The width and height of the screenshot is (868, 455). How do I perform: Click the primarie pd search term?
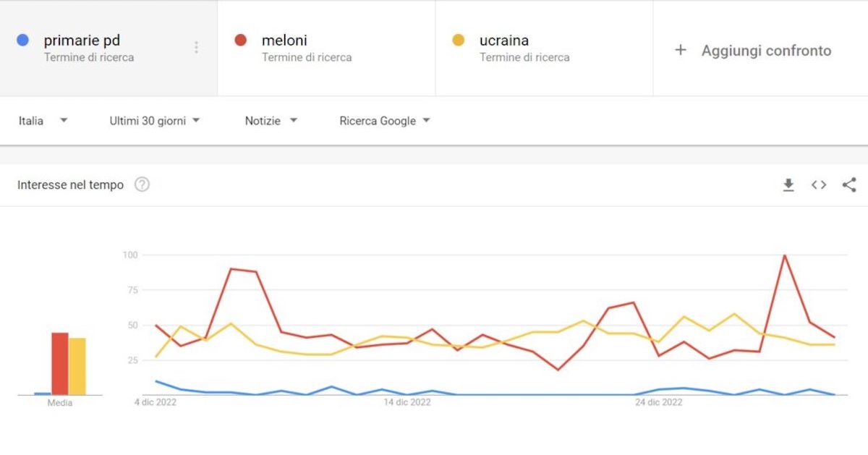click(82, 41)
